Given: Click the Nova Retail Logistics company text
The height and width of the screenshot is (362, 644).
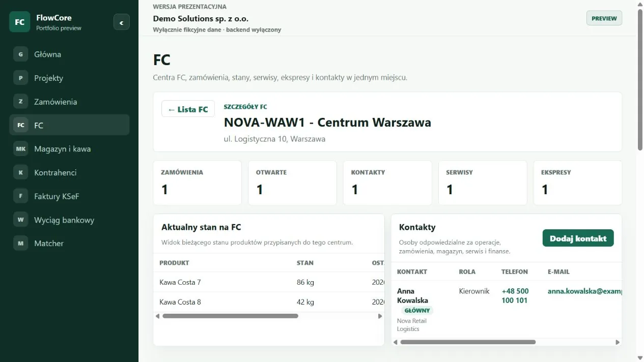Looking at the screenshot, I should 412,325.
